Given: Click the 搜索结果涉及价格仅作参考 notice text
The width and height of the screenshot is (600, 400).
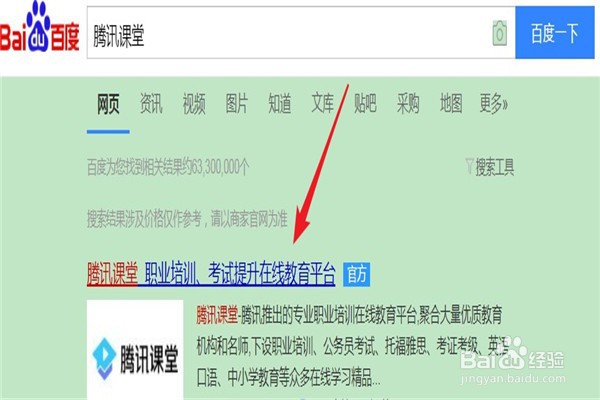Looking at the screenshot, I should pos(187,219).
